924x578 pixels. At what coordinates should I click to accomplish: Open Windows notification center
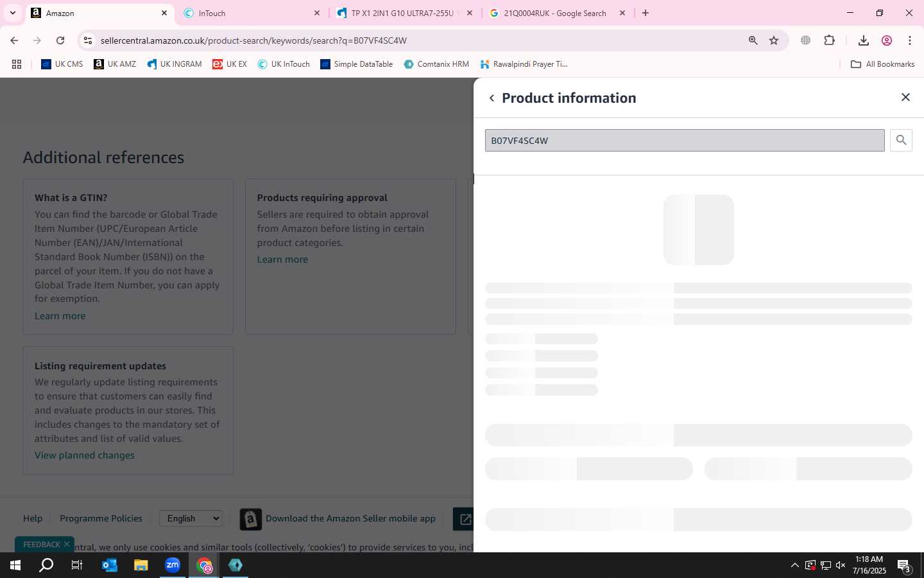pos(904,566)
